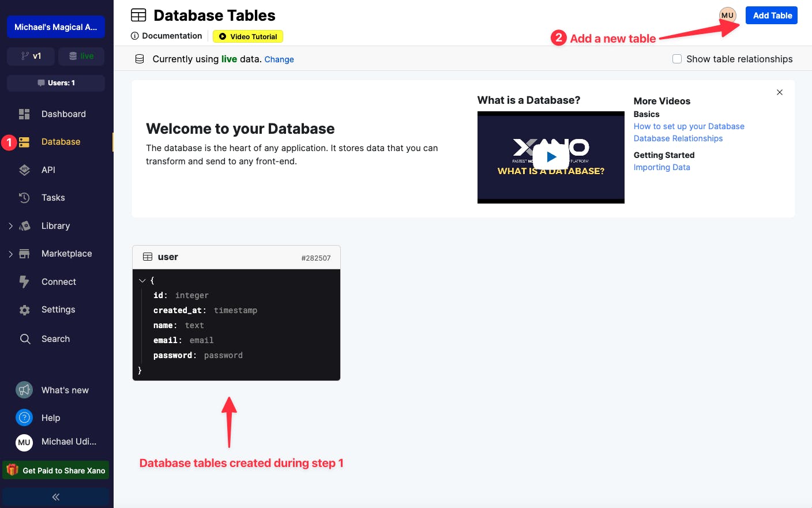
Task: Open How to set up your Database link
Action: [689, 126]
